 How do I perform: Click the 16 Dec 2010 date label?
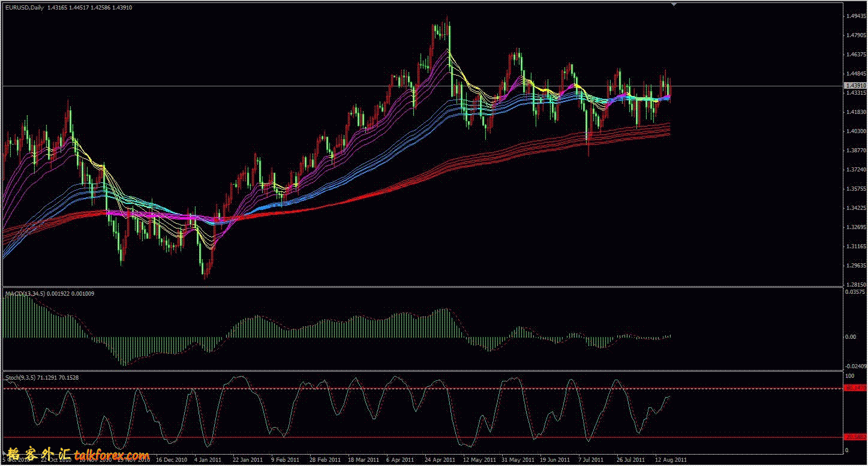[x=172, y=460]
